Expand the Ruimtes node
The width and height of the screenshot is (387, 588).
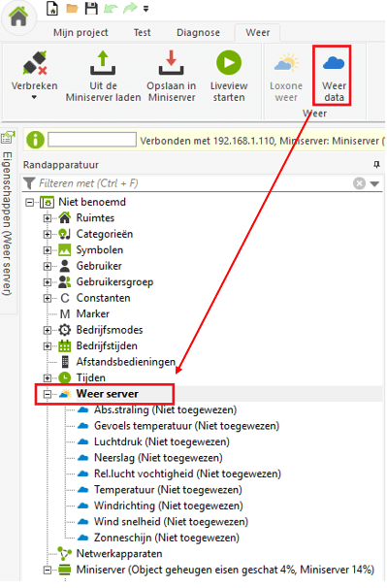coord(48,218)
